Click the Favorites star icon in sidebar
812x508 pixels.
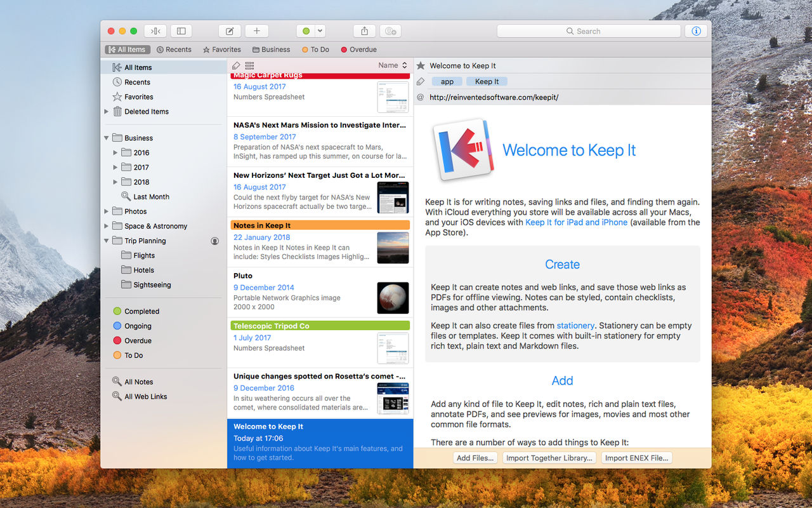[x=117, y=97]
